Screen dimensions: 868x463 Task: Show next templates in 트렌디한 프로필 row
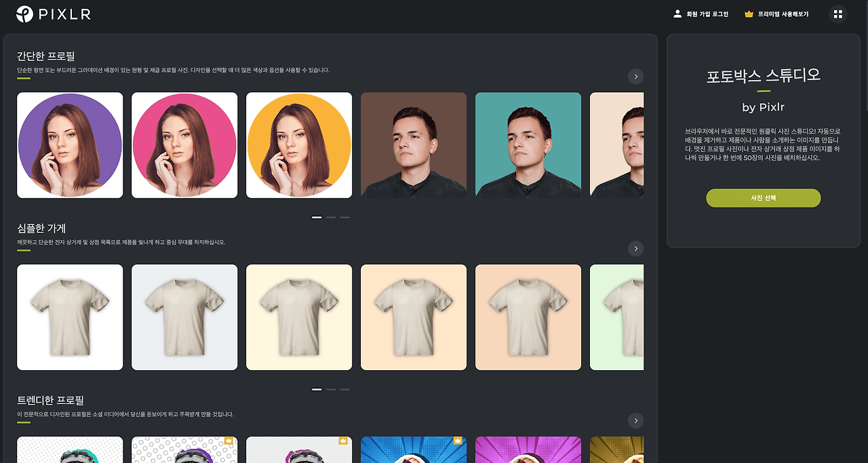[x=635, y=421]
